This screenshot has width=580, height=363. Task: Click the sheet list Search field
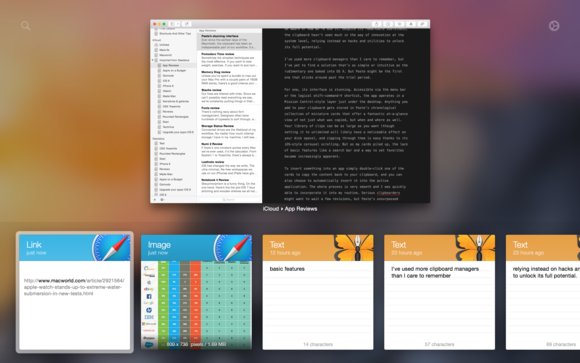click(x=229, y=199)
